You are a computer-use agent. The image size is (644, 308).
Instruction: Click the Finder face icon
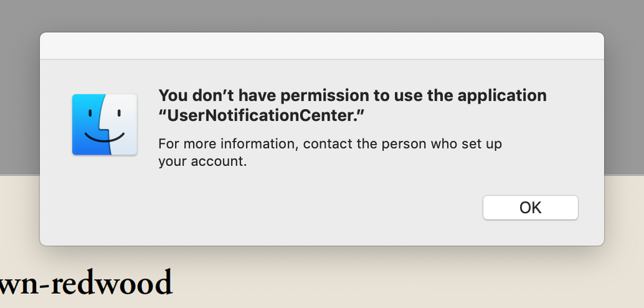(105, 125)
